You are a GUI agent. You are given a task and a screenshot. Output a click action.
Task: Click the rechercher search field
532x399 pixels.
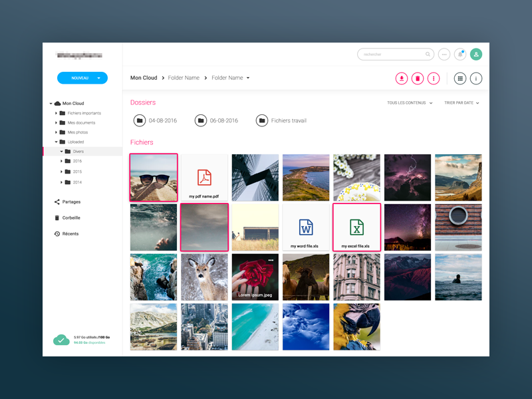[x=392, y=55]
